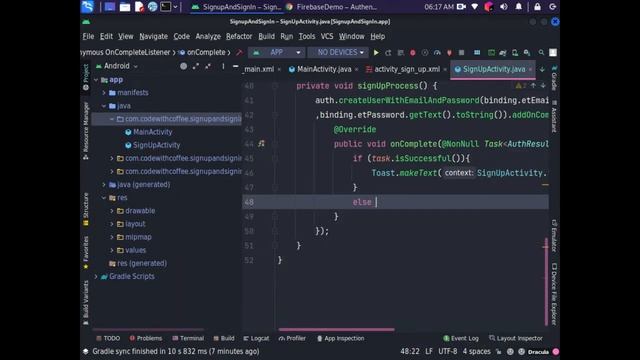Toggle the Resource Manager side panel
640x360 pixels.
click(86, 131)
